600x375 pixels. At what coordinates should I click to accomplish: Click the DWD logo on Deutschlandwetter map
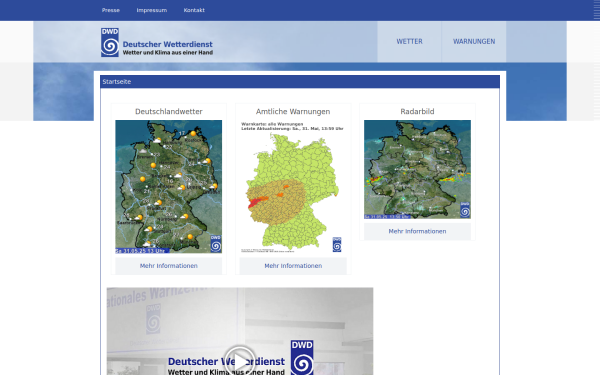pyautogui.click(x=216, y=243)
